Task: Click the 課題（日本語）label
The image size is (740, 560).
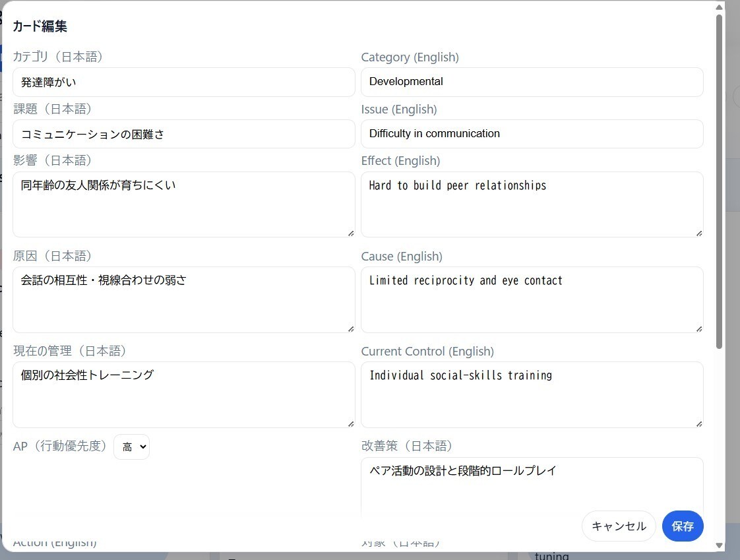Action: point(52,109)
